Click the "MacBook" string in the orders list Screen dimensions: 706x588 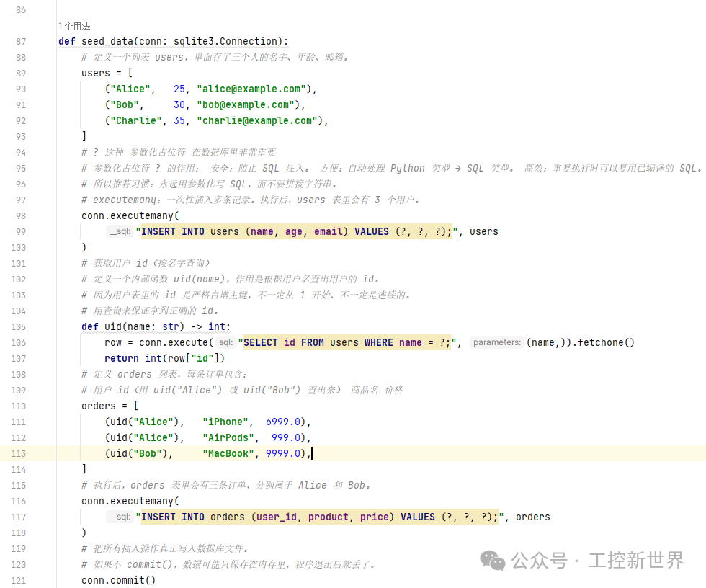tap(228, 454)
